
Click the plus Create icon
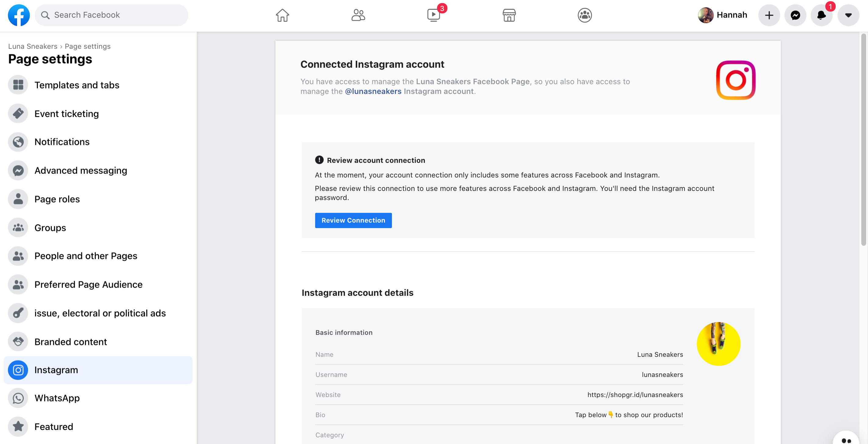pos(769,15)
